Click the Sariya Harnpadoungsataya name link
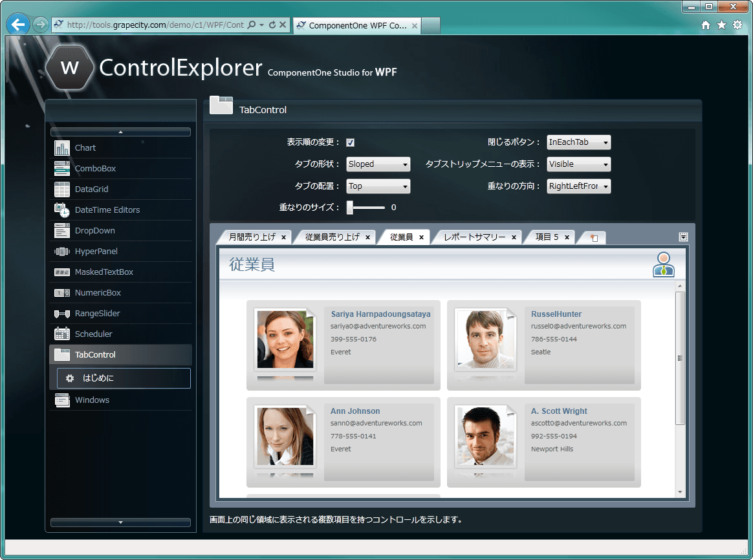 380,314
